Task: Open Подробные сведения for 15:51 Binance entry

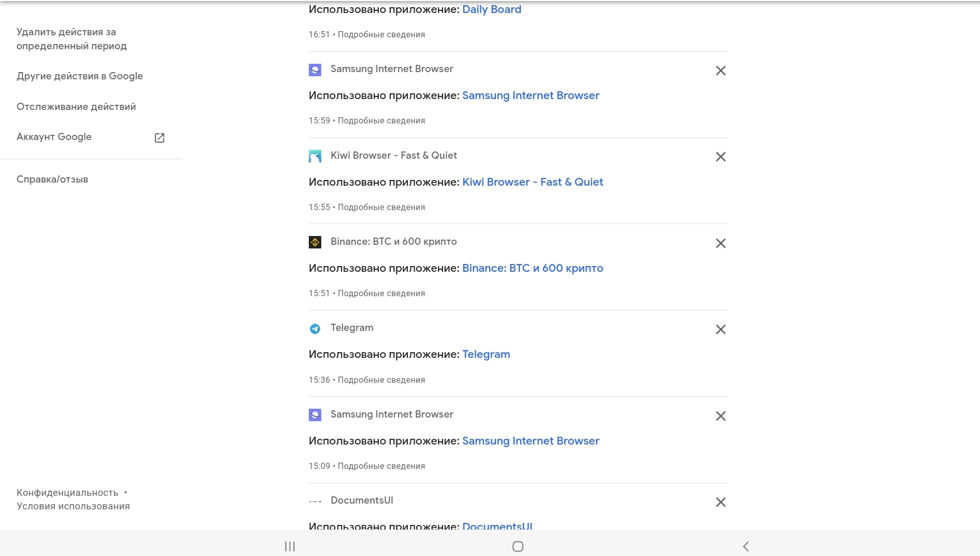Action: [x=381, y=294]
